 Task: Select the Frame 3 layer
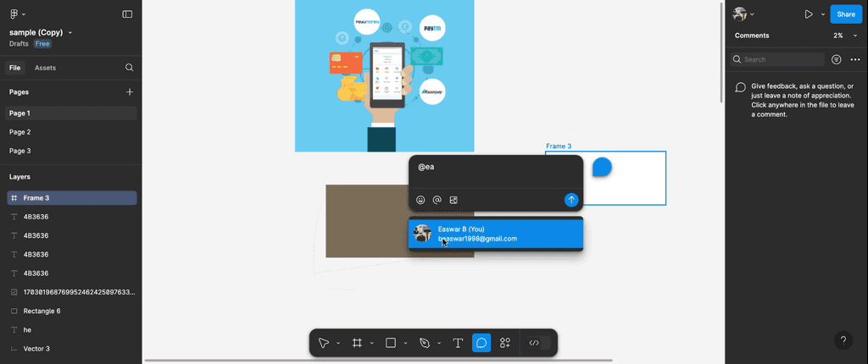(x=72, y=198)
